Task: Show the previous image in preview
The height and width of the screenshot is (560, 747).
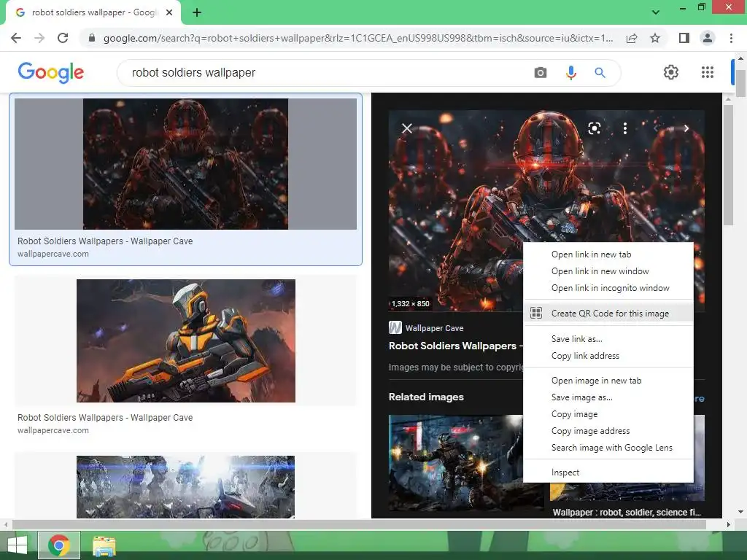Action: [656, 128]
